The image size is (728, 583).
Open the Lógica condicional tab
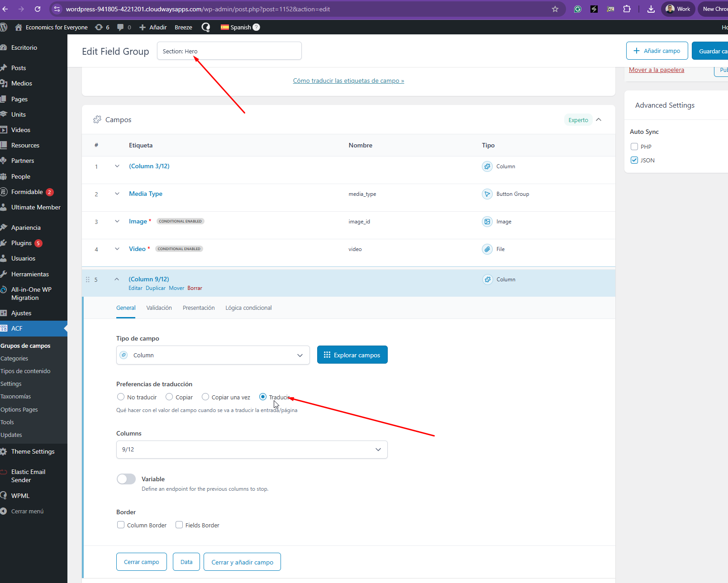[248, 308]
